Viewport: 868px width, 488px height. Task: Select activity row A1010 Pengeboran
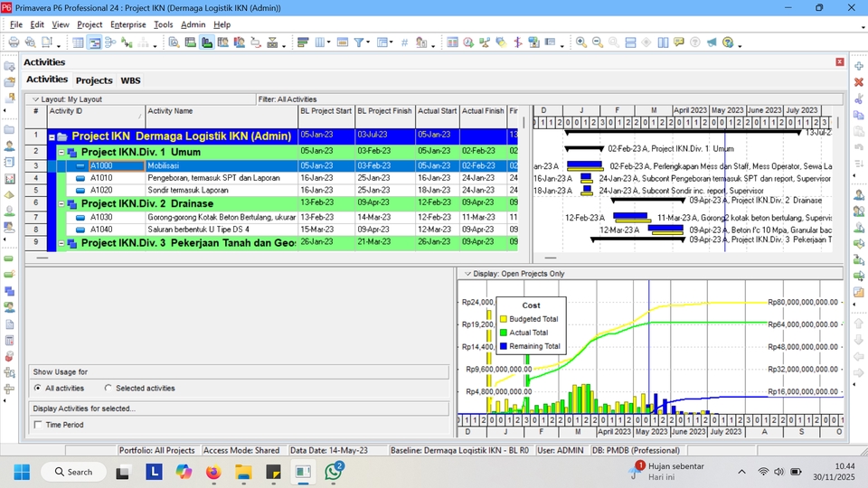pyautogui.click(x=282, y=178)
